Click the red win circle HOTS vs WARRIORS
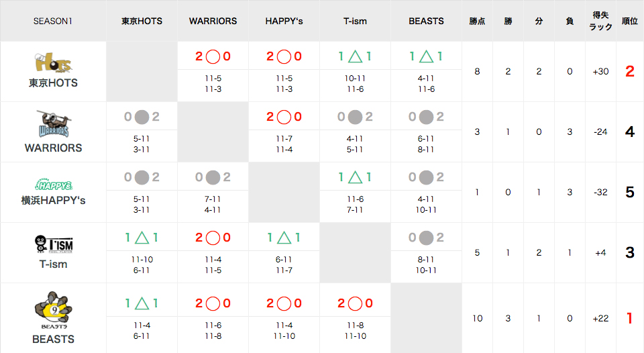Viewport: 644px width, 353px height. coord(213,57)
